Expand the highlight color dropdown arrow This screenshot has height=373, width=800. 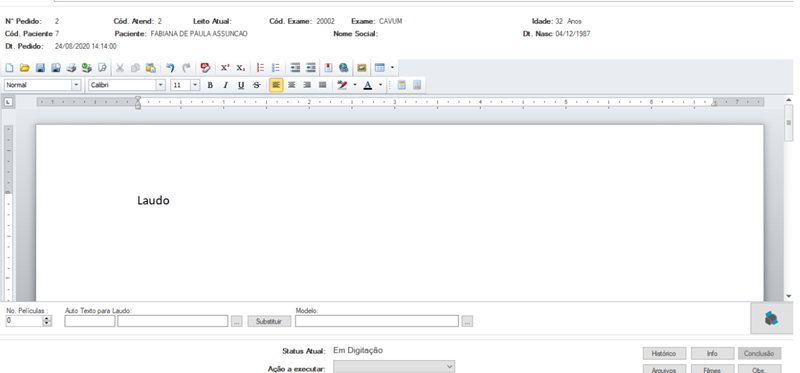pos(355,85)
